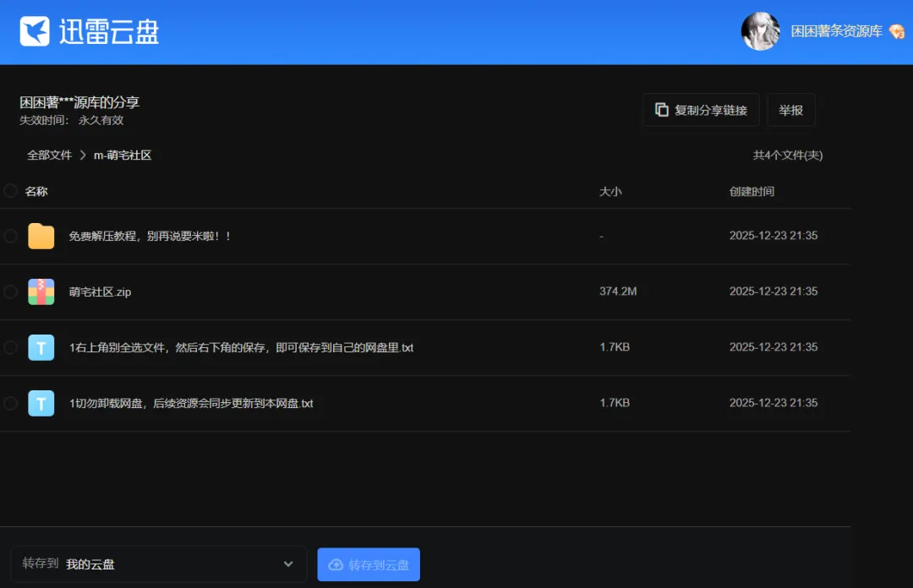Click the 转存到云盘 button

[369, 564]
